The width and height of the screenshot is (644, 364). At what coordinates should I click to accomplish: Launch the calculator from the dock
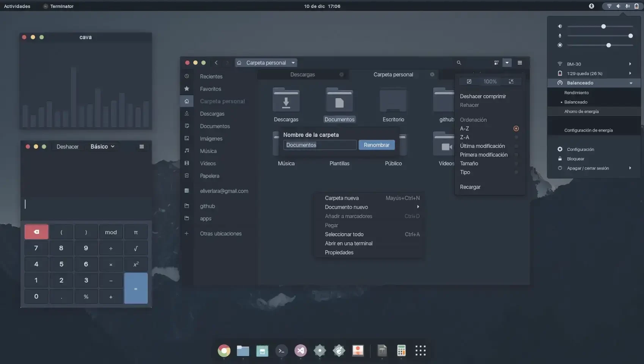(x=401, y=351)
